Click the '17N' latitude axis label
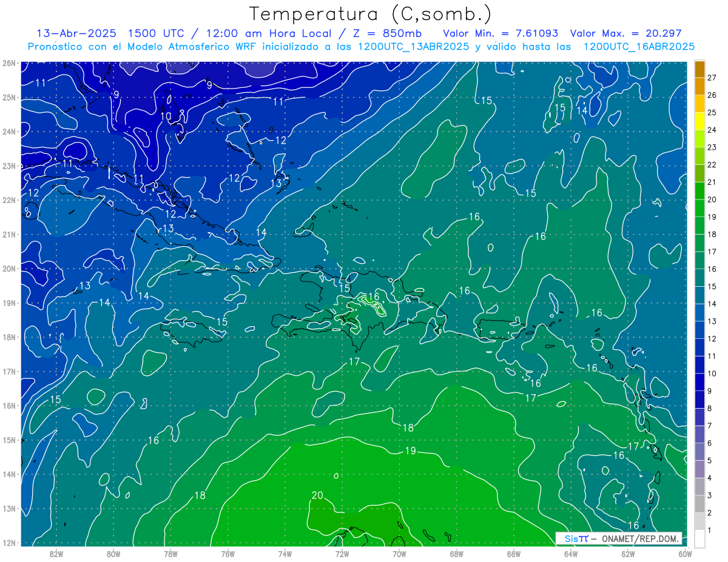 8,371
